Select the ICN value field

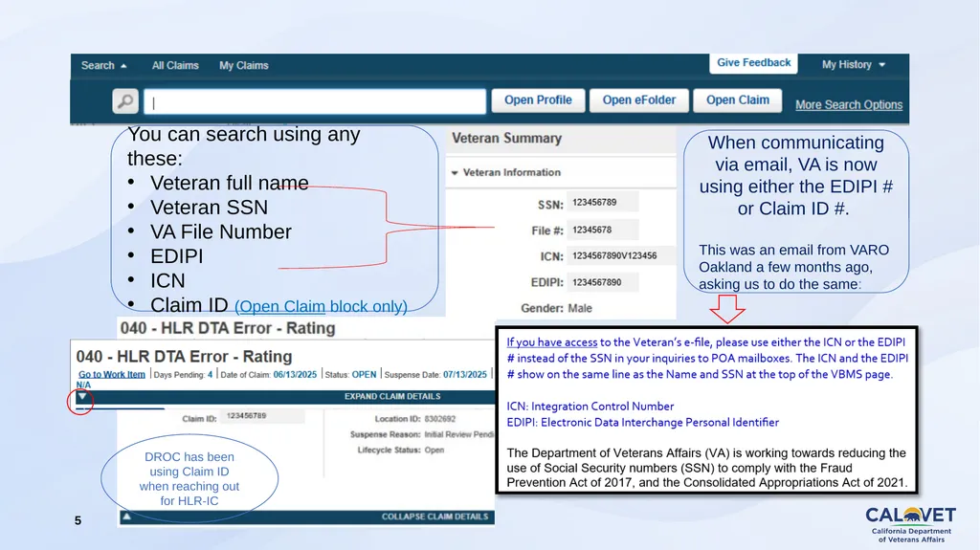pyautogui.click(x=620, y=255)
